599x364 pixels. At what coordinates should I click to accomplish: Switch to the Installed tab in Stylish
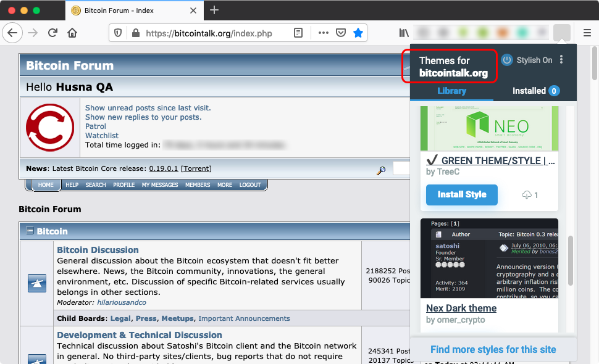535,91
